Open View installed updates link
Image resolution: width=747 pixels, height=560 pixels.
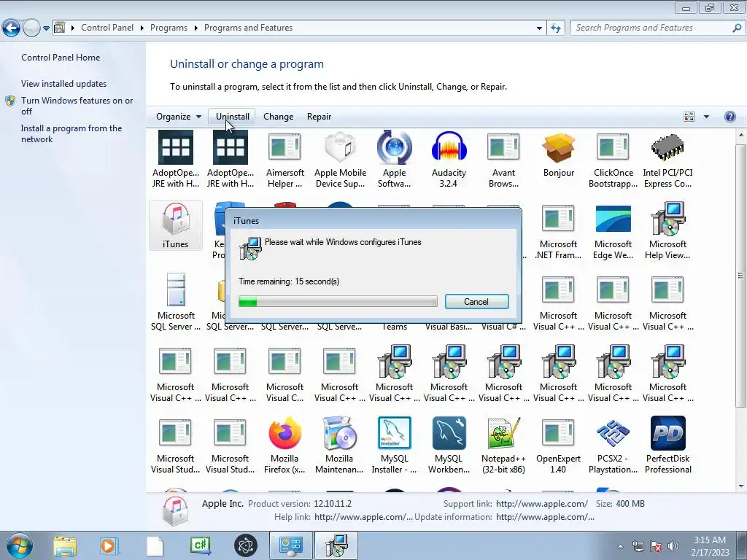tap(64, 84)
